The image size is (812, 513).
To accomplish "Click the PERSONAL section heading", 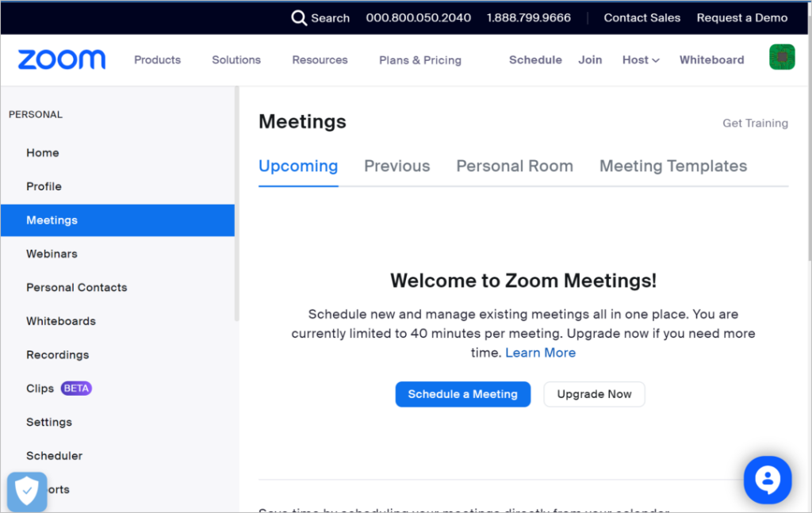I will click(x=35, y=114).
